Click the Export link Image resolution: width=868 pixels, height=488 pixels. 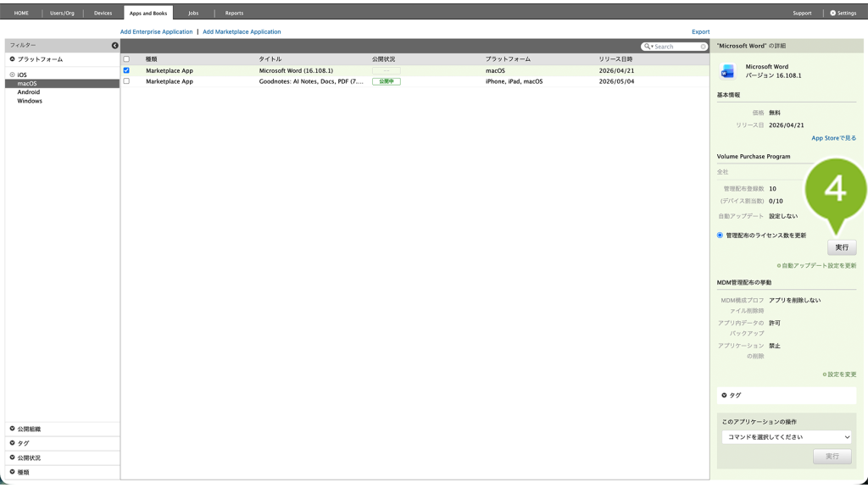pos(700,31)
